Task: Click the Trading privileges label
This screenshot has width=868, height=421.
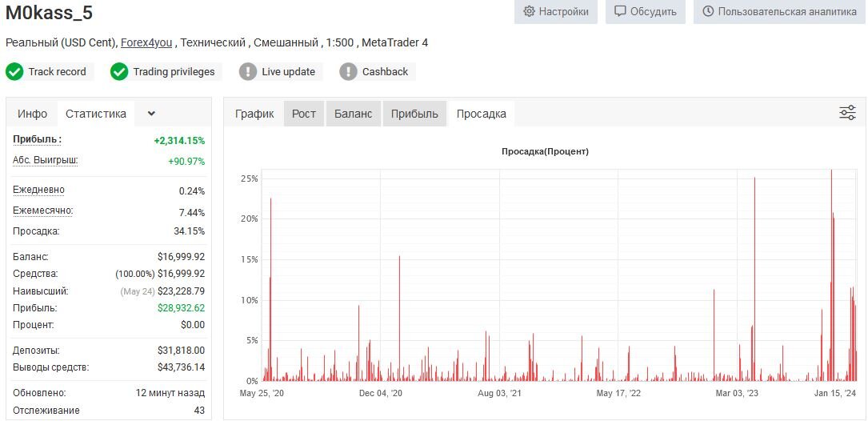Action: click(x=174, y=71)
